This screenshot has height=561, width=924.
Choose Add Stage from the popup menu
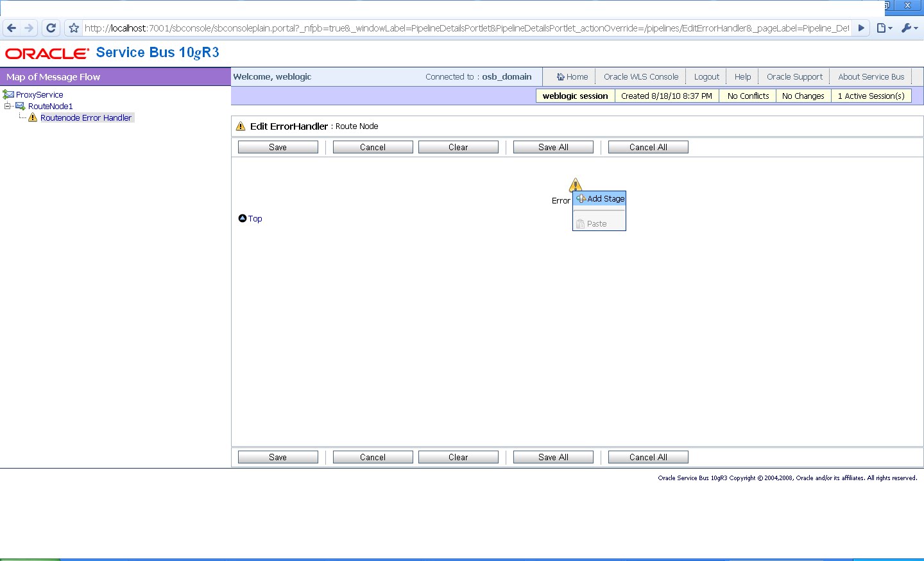[x=599, y=199]
